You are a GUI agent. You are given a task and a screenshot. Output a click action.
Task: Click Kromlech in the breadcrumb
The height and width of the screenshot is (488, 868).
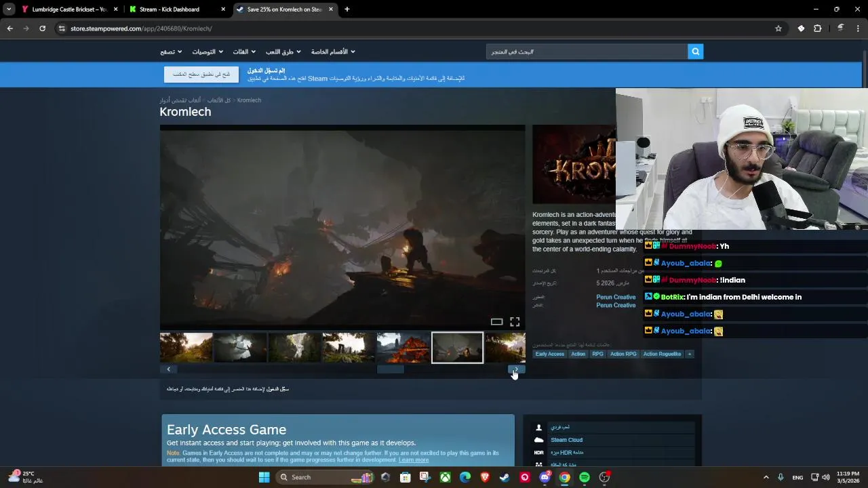point(249,100)
